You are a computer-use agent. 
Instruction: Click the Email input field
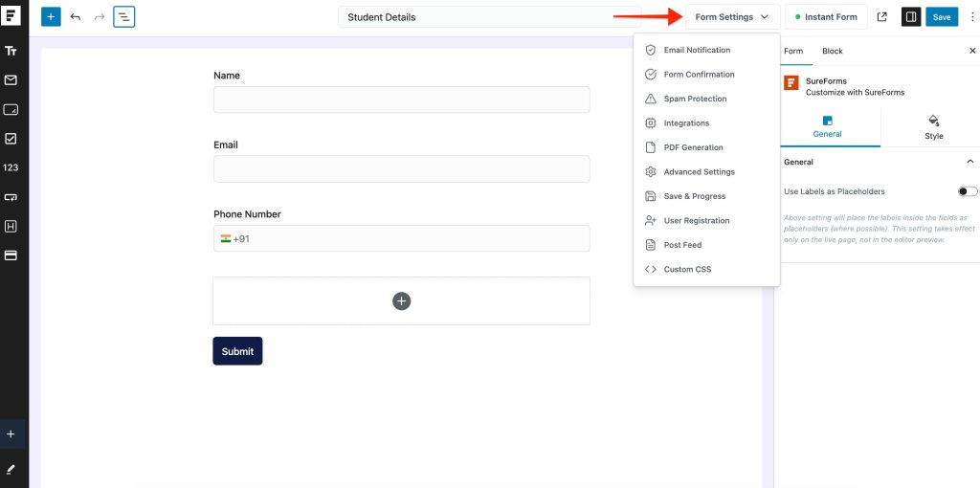pyautogui.click(x=401, y=168)
